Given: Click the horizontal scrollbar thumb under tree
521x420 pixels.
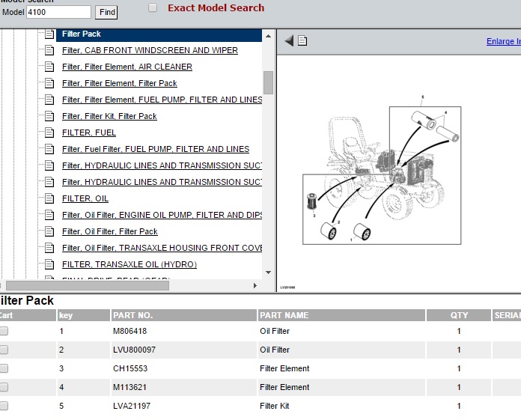Looking at the screenshot, I should (x=88, y=286).
